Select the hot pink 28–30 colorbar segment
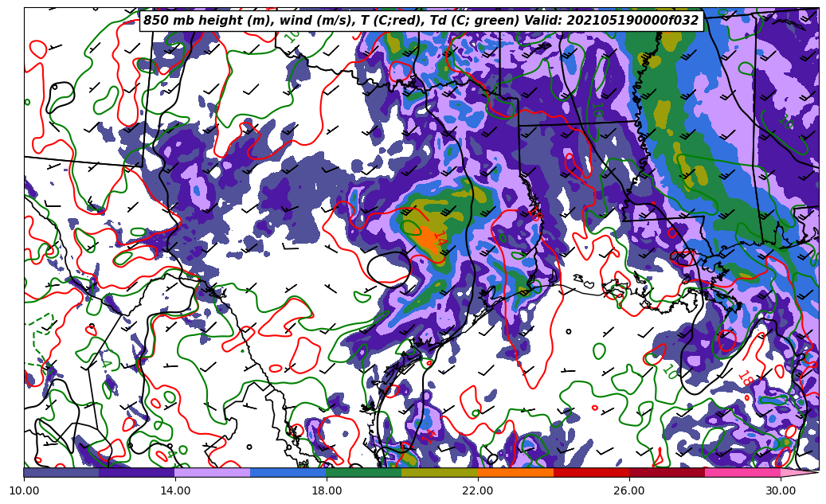Image resolution: width=826 pixels, height=504 pixels. (742, 472)
